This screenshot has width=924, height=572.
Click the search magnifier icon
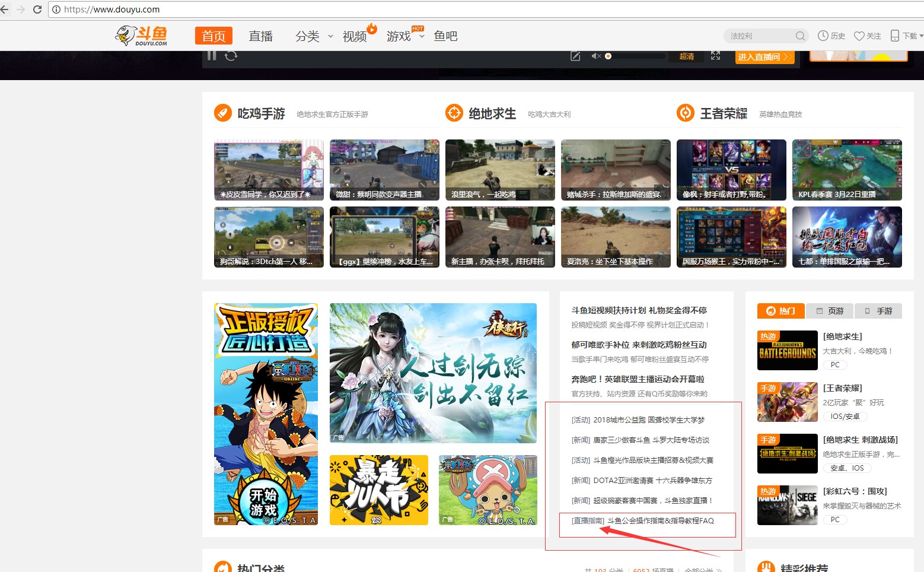pos(800,36)
